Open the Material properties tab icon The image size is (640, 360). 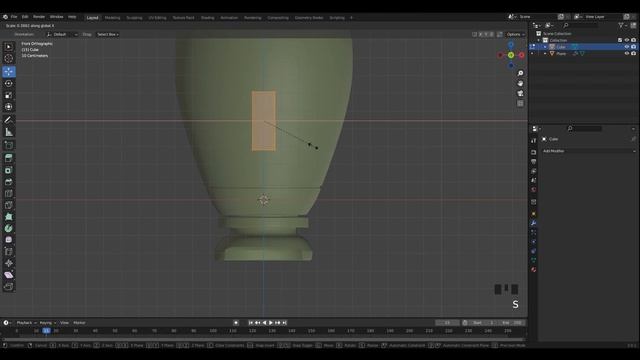tap(533, 269)
